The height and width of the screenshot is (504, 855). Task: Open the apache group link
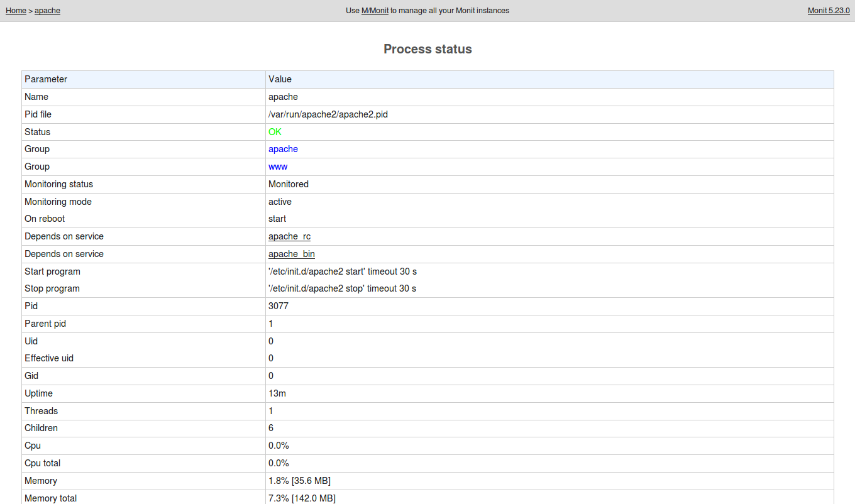point(283,149)
